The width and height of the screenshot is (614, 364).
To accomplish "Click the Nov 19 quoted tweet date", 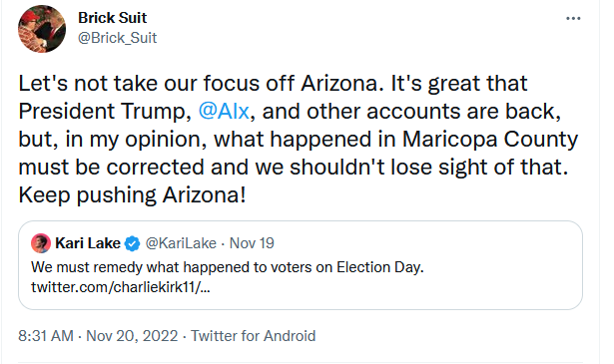I will 252,243.
